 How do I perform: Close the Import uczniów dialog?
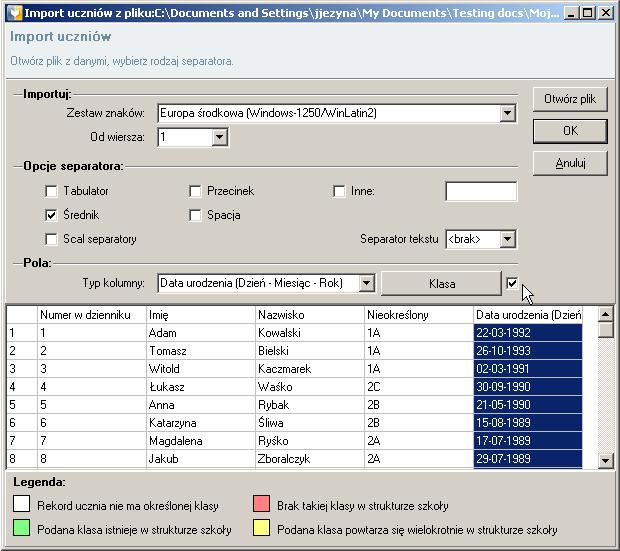[606, 13]
